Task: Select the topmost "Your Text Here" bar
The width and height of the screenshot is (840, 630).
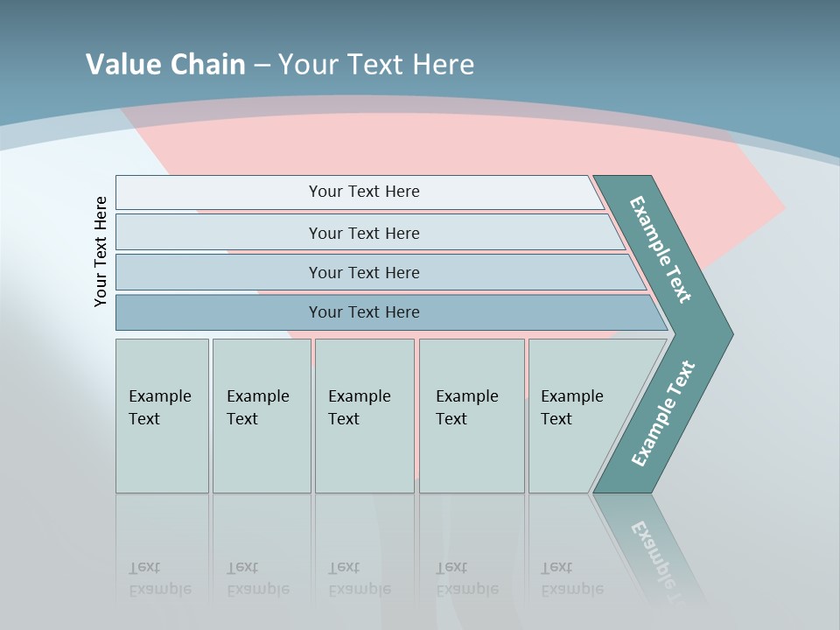Action: (x=364, y=192)
